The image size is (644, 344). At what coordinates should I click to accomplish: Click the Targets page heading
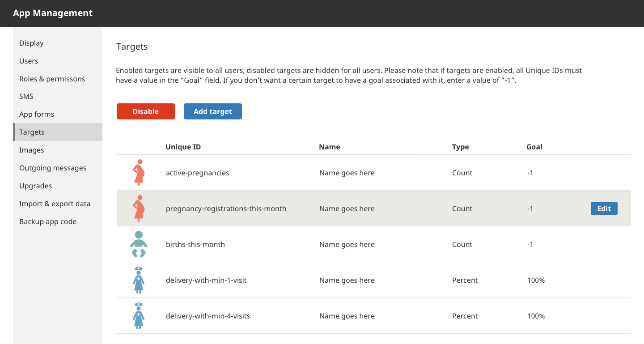pos(132,47)
